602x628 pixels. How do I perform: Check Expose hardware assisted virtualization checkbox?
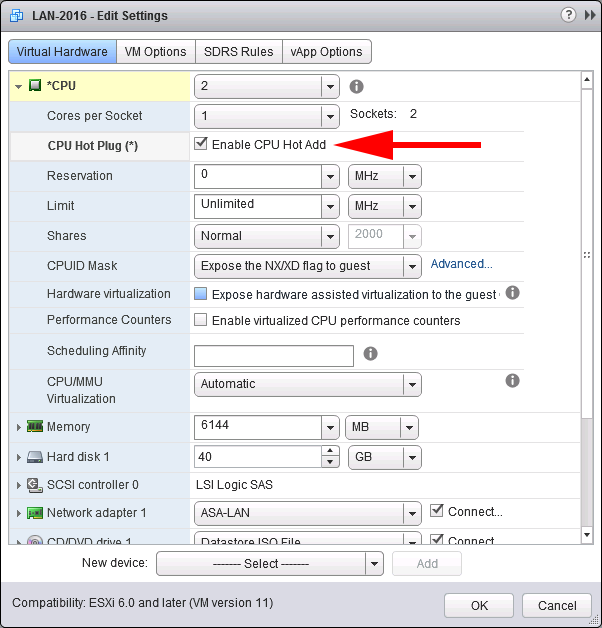(x=200, y=294)
